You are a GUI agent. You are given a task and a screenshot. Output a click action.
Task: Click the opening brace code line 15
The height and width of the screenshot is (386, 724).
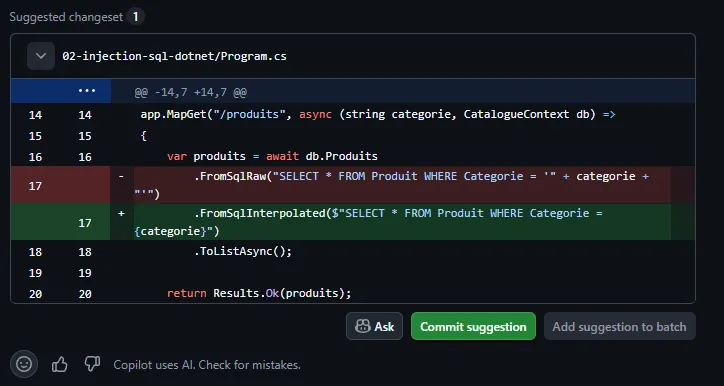[x=144, y=136]
